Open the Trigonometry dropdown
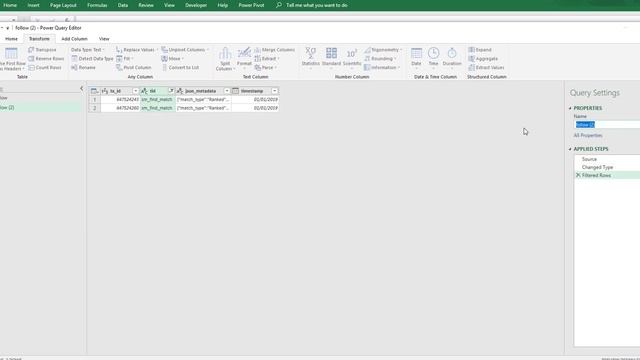 tap(383, 50)
